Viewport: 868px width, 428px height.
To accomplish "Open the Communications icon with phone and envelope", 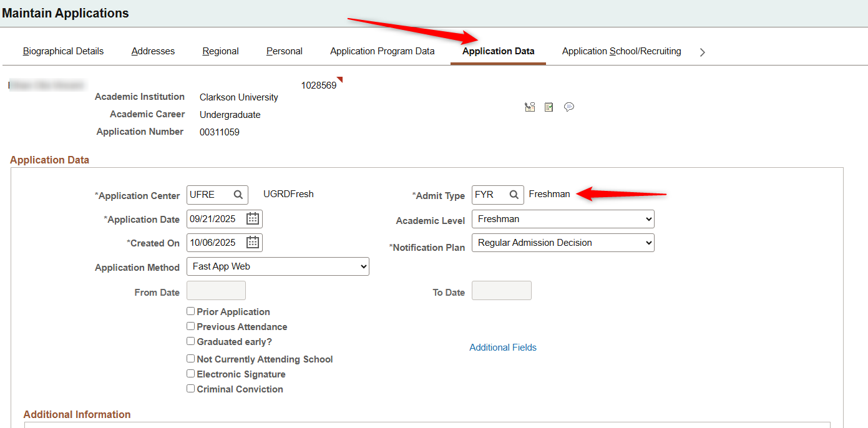I will pos(530,107).
